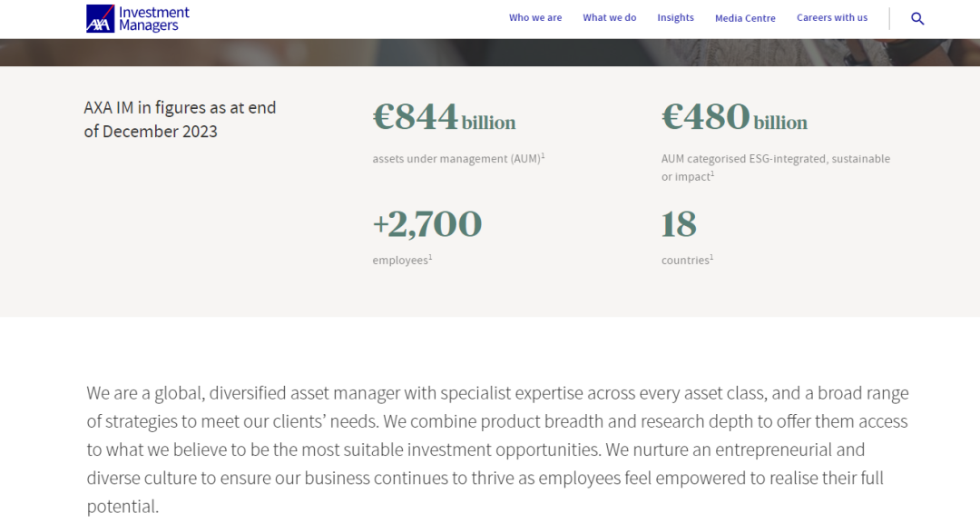This screenshot has width=980, height=523.
Task: Click the hero banner image strip
Action: click(x=490, y=53)
